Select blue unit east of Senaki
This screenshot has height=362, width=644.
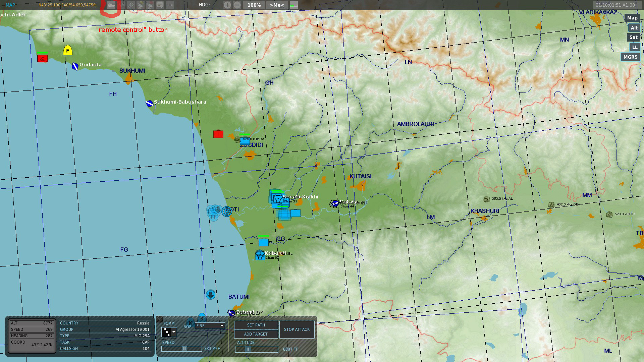(296, 213)
